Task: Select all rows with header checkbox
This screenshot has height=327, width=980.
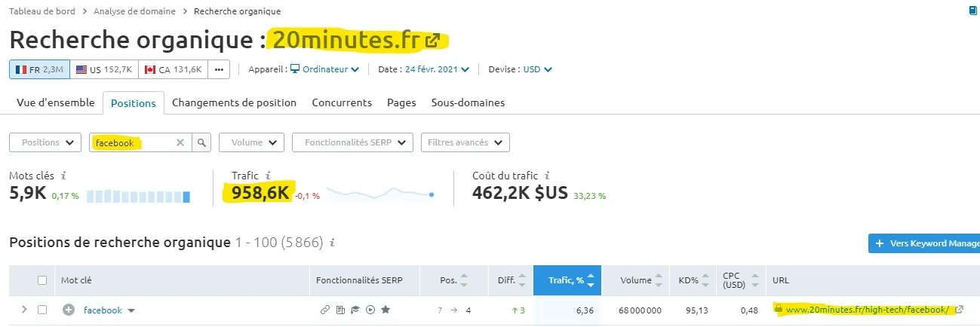Action: pos(42,280)
